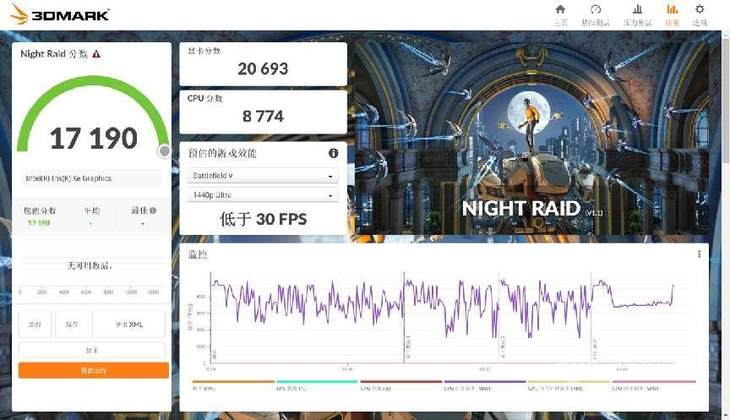730x420 pixels.
Task: Click the info icon in estimated game performance
Action: 333,153
